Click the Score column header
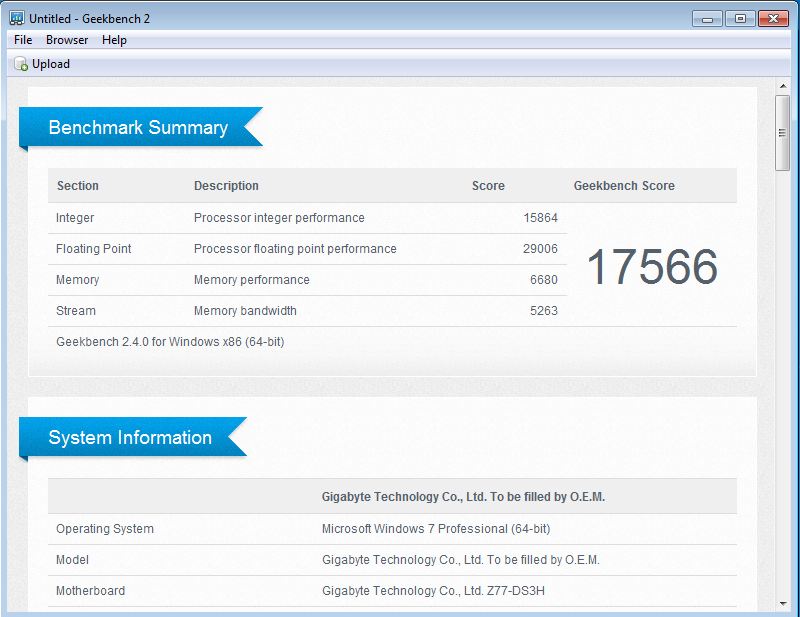 pos(488,186)
